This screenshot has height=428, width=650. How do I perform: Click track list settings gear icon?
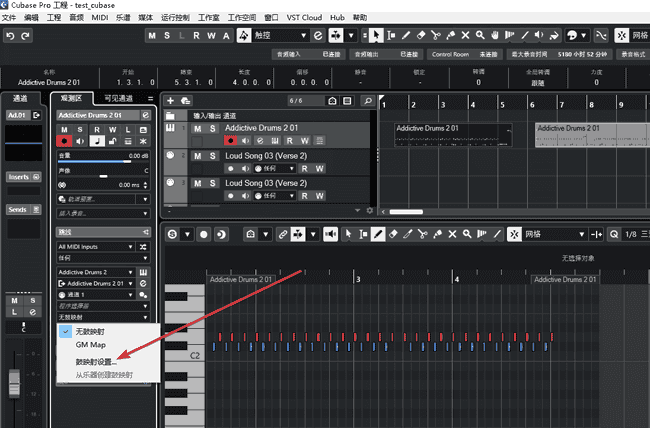tap(370, 211)
